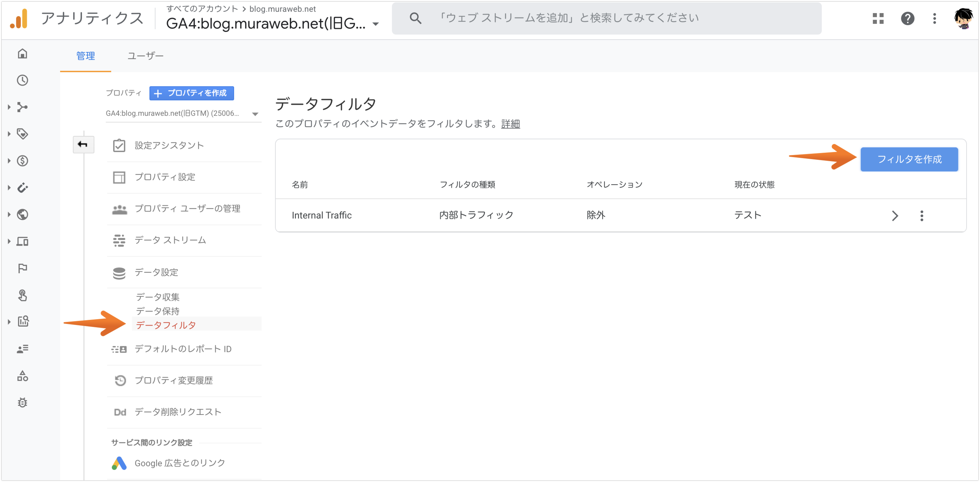
Task: Click the recent activity clock icon
Action: [23, 80]
